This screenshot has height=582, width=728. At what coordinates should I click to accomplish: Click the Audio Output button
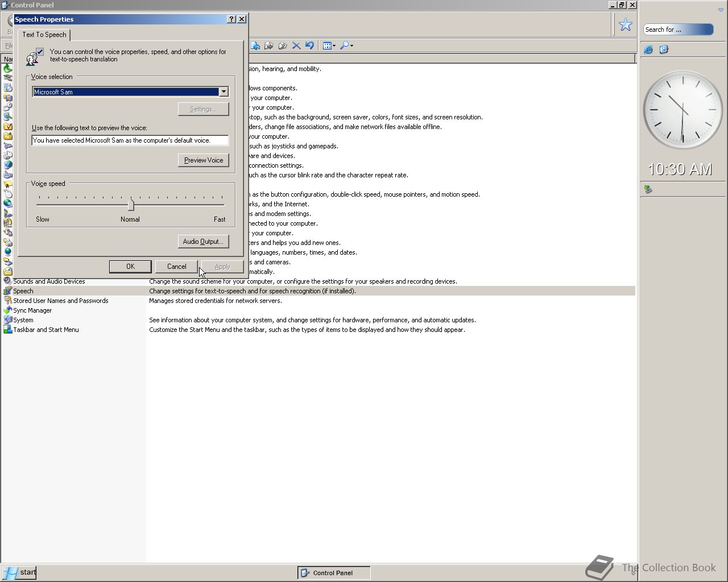coord(203,242)
